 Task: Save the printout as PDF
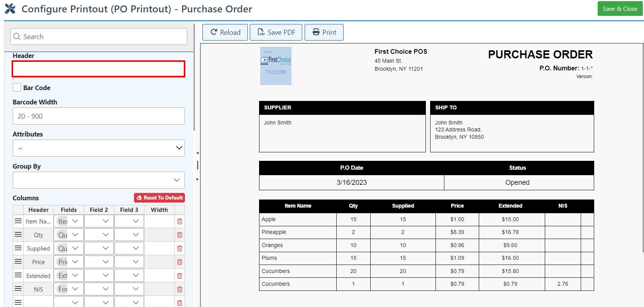pyautogui.click(x=276, y=32)
